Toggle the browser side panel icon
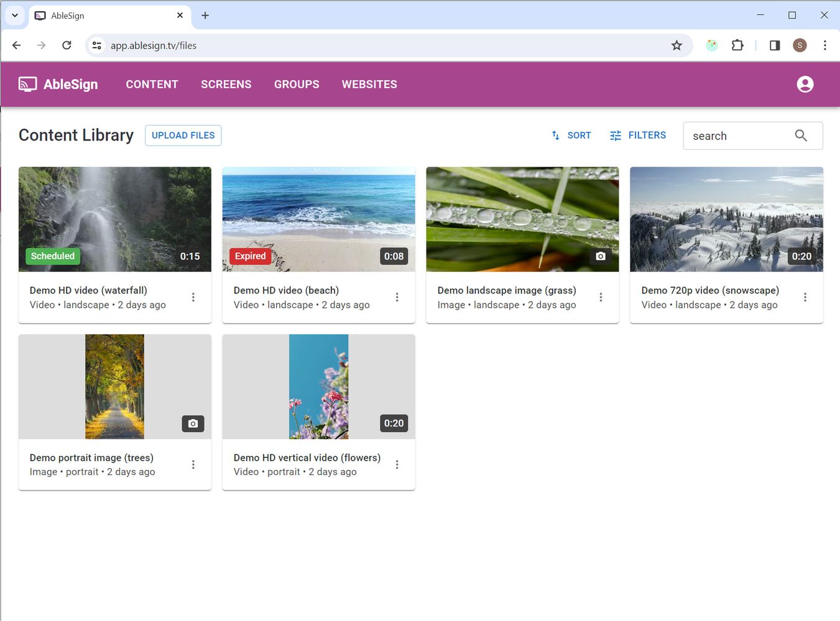 (774, 45)
